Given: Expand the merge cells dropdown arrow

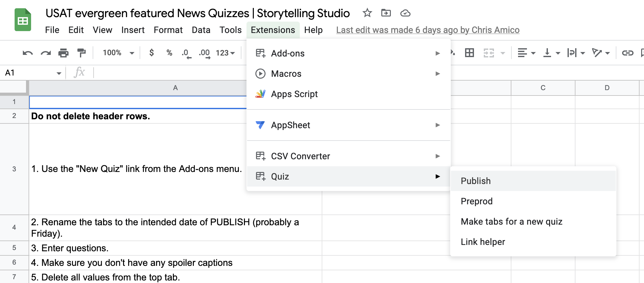Looking at the screenshot, I should (503, 53).
